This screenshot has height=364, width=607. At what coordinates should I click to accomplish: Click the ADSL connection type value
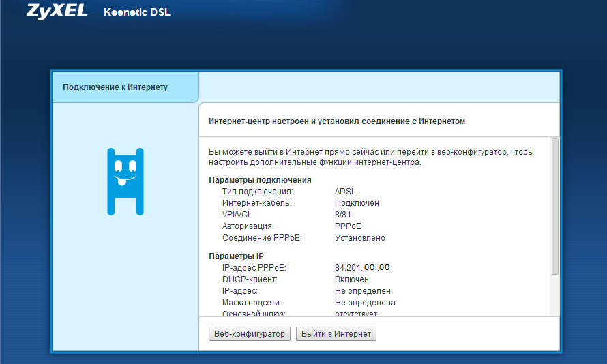(x=345, y=192)
